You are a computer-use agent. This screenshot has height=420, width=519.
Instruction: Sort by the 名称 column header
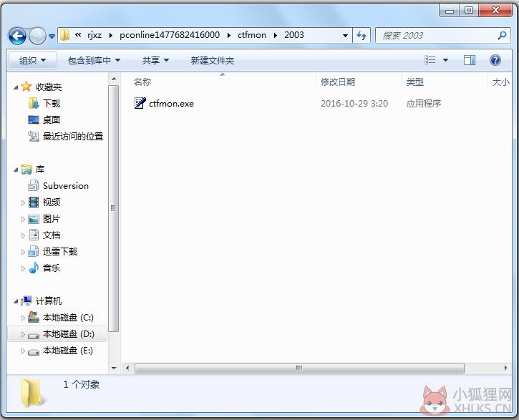142,82
